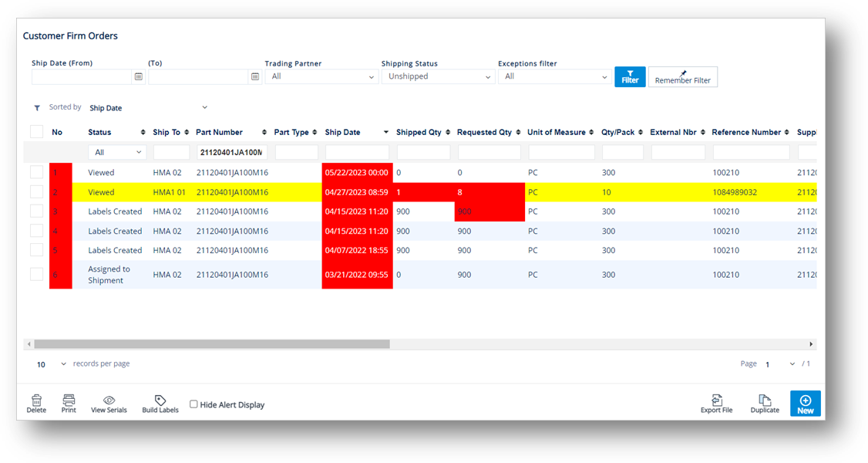The width and height of the screenshot is (868, 463).
Task: Sort by the Qty/Pack column arrows
Action: [x=641, y=133]
